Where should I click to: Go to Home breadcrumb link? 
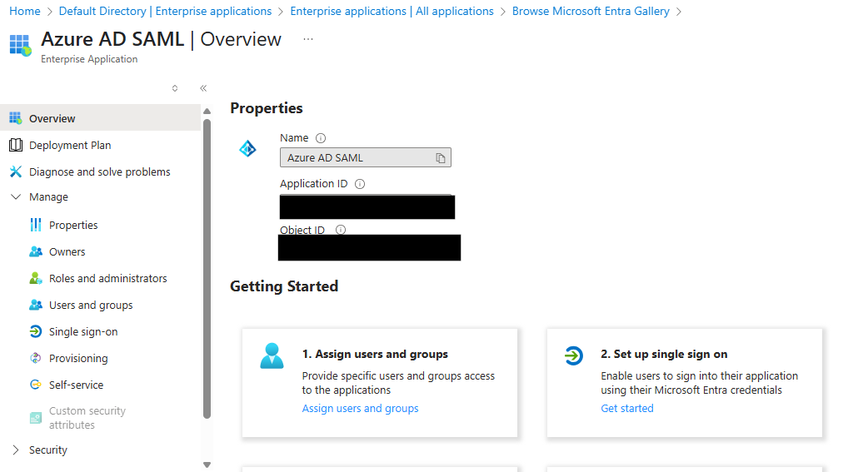24,11
